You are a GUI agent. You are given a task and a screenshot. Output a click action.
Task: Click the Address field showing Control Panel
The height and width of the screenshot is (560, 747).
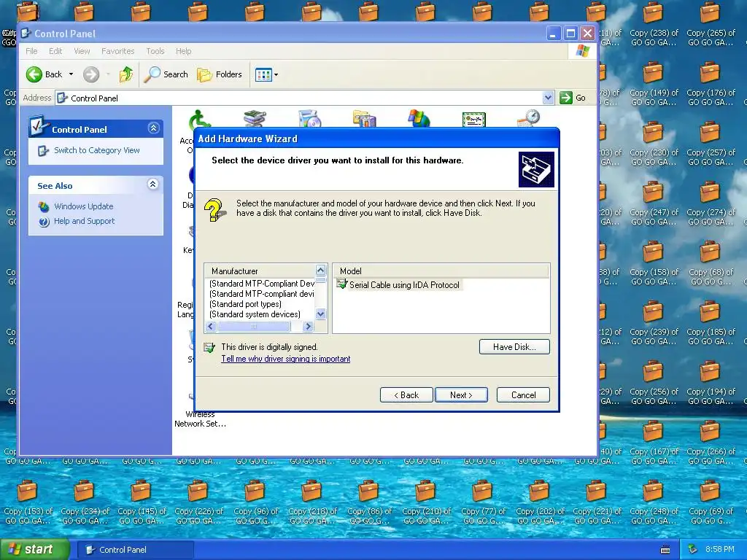(x=305, y=98)
